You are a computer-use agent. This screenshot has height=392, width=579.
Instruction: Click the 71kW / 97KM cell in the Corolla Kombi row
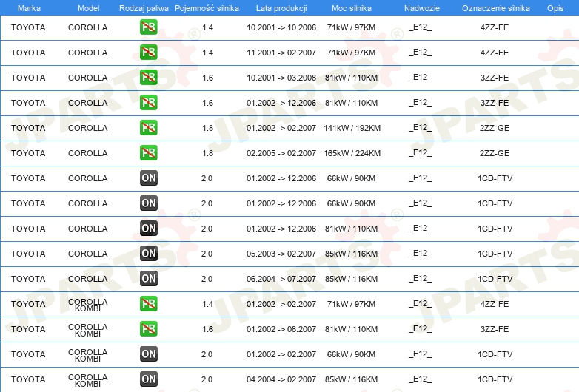pos(351,304)
